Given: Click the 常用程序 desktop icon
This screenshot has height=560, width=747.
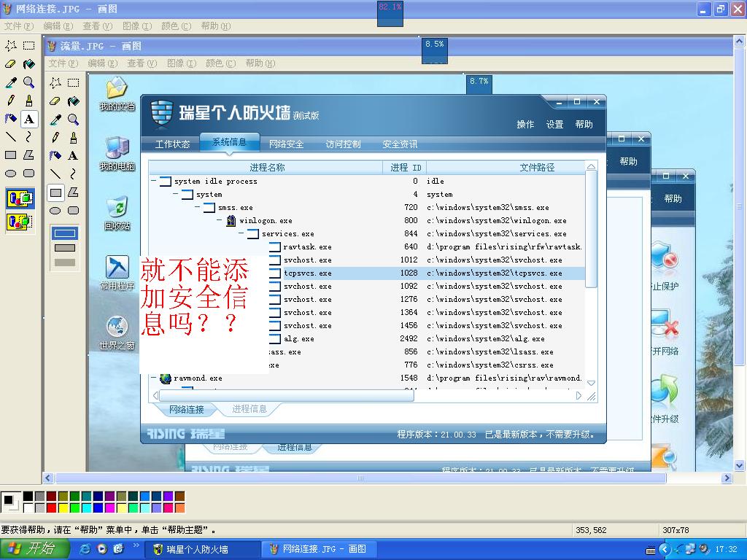Looking at the screenshot, I should [x=117, y=273].
